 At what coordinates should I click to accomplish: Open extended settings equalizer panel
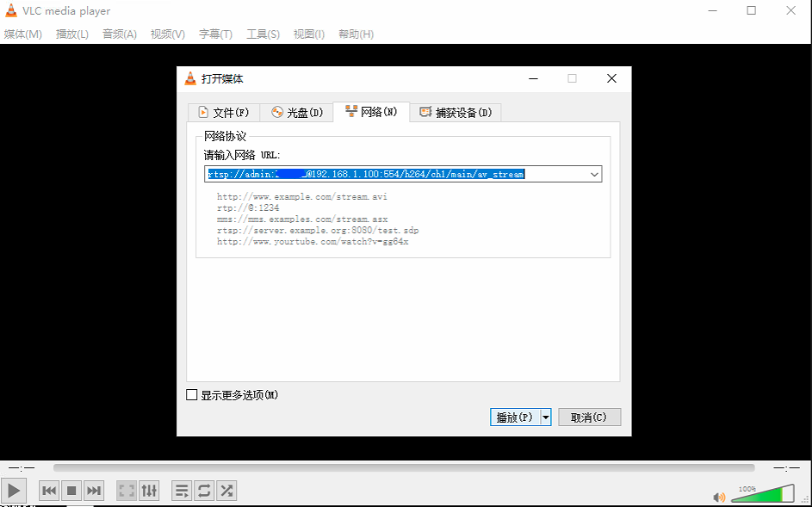point(149,491)
